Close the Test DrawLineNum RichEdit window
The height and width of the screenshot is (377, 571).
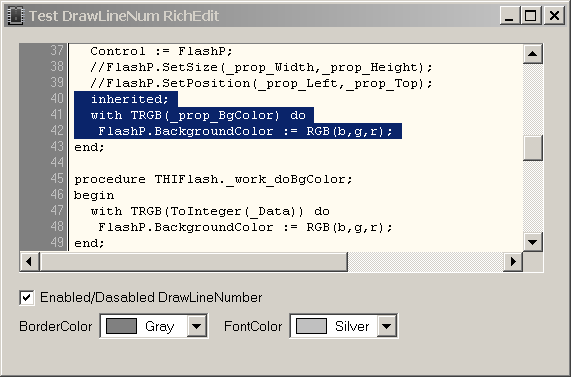tap(554, 16)
